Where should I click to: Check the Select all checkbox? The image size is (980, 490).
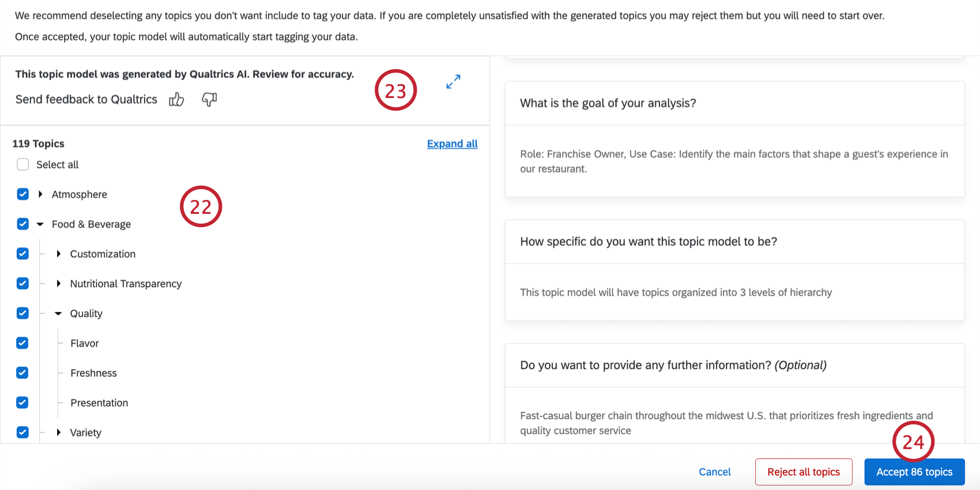[23, 165]
